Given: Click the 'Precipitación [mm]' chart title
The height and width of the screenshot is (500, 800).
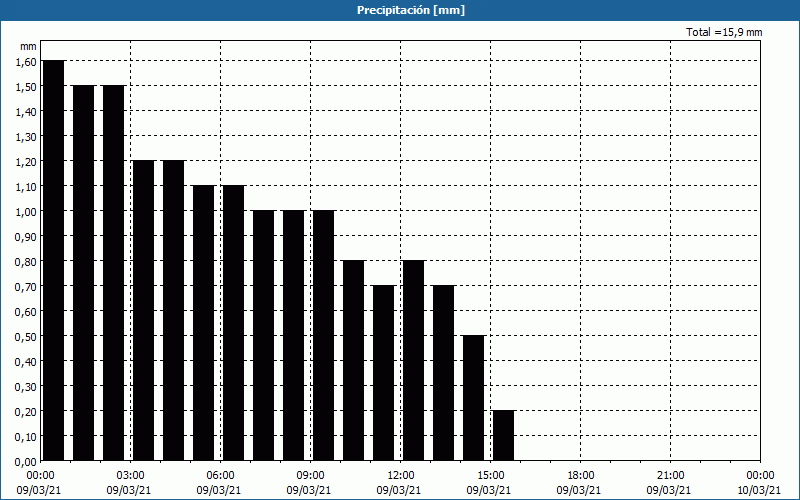Looking at the screenshot, I should pos(411,10).
